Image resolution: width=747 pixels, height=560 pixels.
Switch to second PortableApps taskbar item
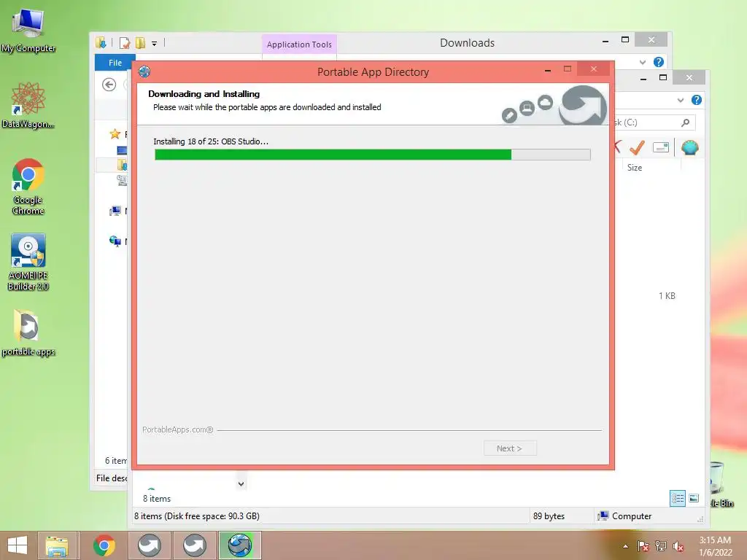click(194, 545)
